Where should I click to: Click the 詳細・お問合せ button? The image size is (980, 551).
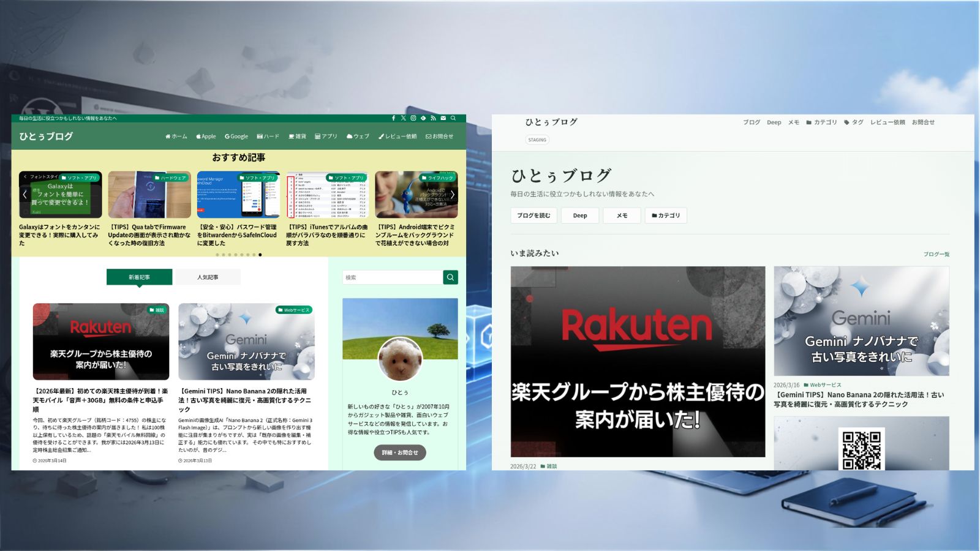pyautogui.click(x=400, y=452)
